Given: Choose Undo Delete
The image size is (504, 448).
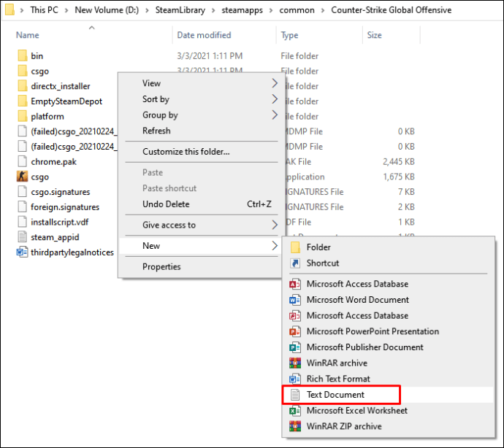Looking at the screenshot, I should (x=202, y=204).
